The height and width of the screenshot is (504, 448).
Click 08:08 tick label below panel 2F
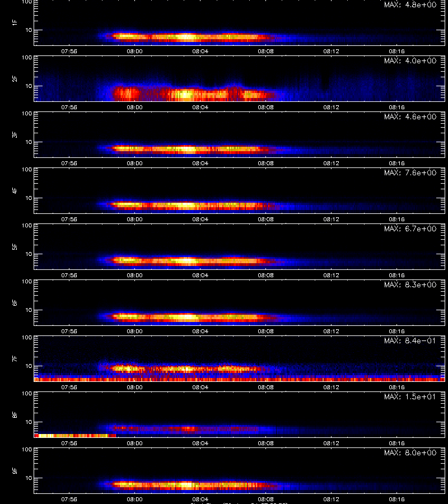(266, 107)
